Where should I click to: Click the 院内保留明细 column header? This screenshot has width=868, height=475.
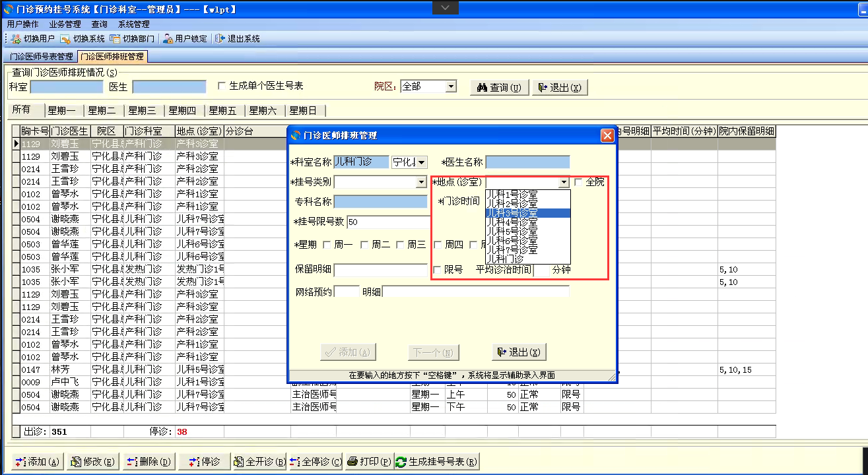(747, 131)
